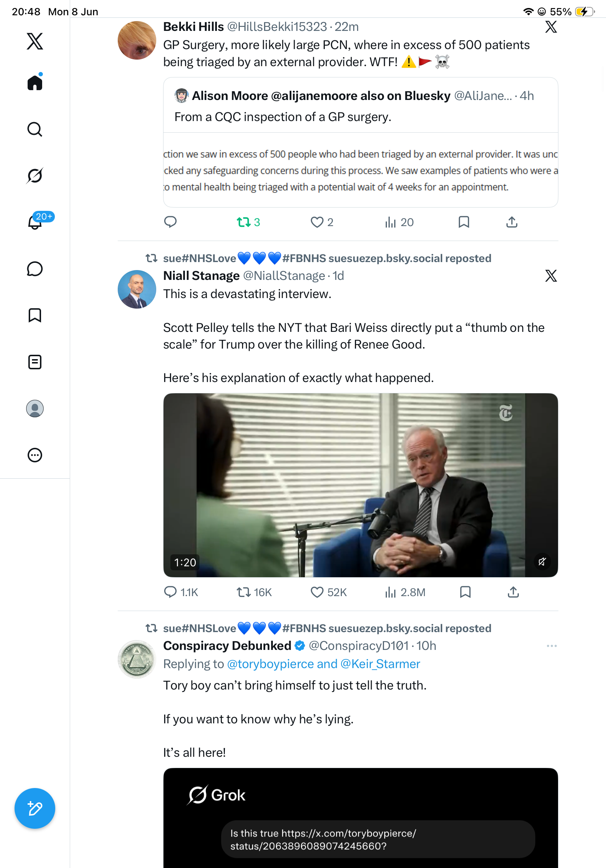Viewport: 606px width, 868px height.
Task: Share the Niall Stanage post
Action: (513, 592)
